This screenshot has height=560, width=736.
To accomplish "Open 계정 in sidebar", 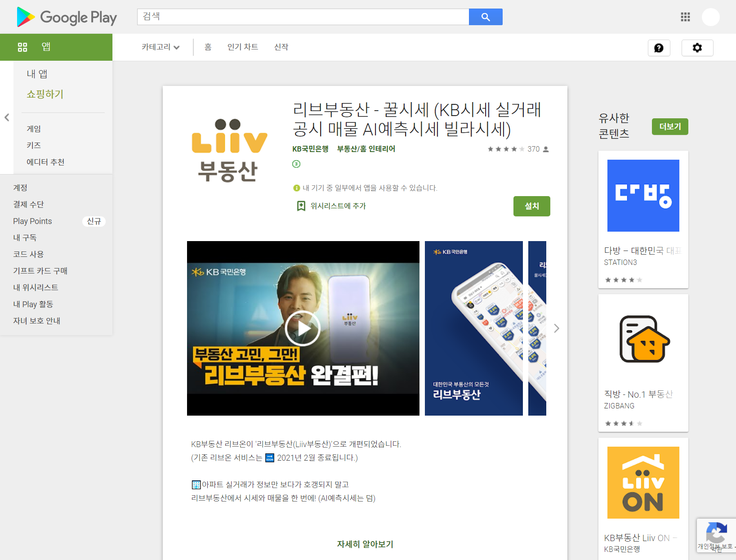I will (x=20, y=188).
